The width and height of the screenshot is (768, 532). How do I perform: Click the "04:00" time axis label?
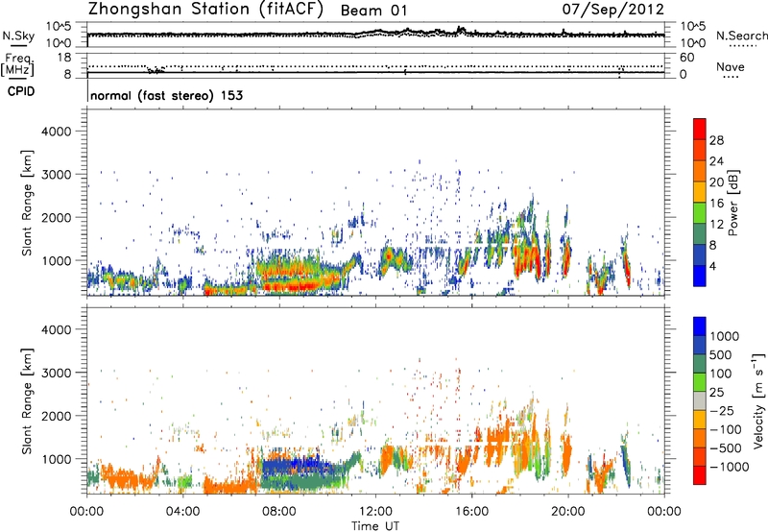(x=182, y=512)
